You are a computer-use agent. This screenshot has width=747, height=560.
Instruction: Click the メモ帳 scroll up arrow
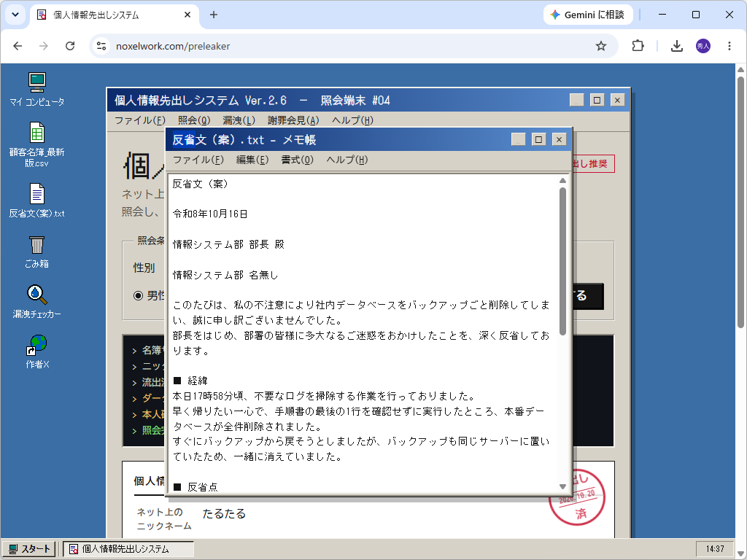pos(562,181)
